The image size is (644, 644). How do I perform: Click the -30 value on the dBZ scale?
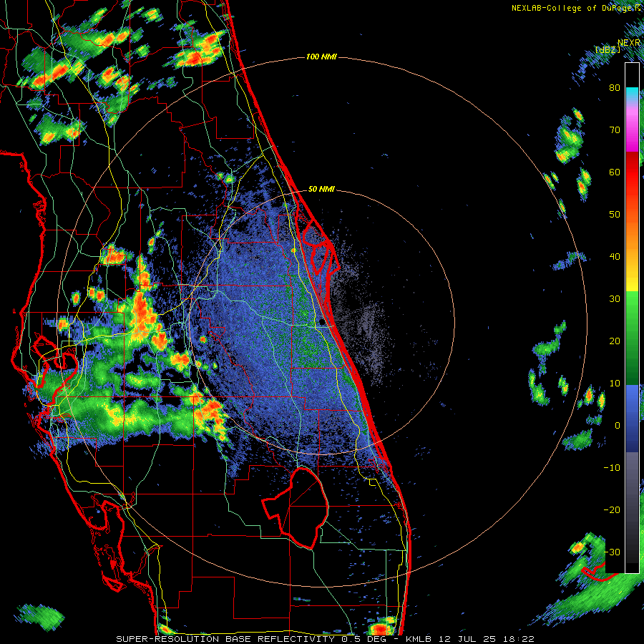pos(612,552)
